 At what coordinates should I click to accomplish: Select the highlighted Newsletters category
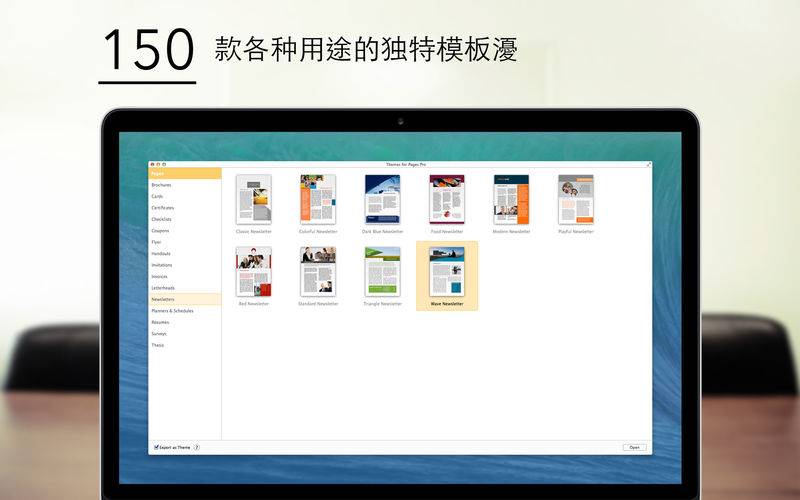[185, 299]
